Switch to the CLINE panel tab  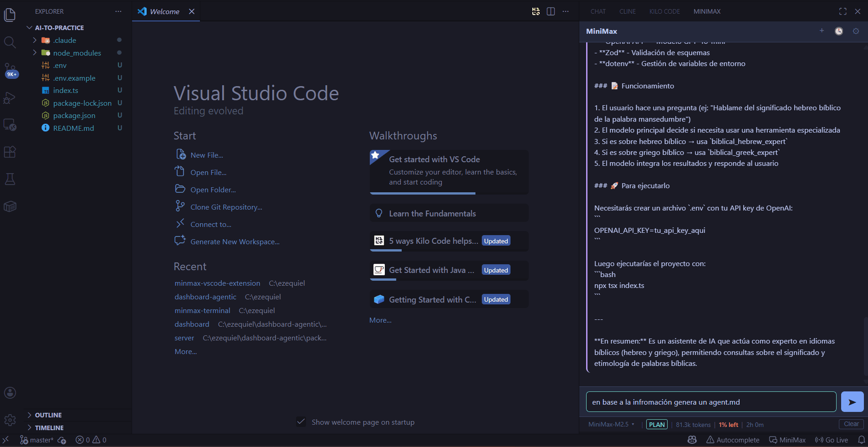pos(627,11)
